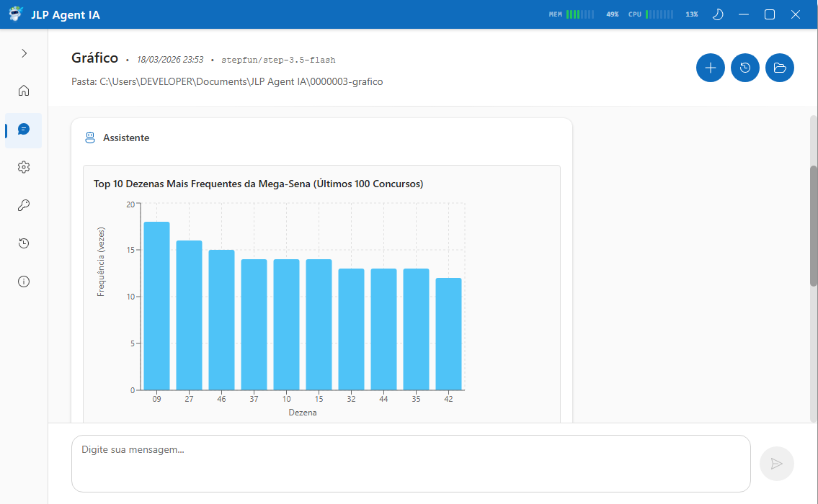Click the memory usage indicator
This screenshot has height=504, width=818.
pos(584,14)
